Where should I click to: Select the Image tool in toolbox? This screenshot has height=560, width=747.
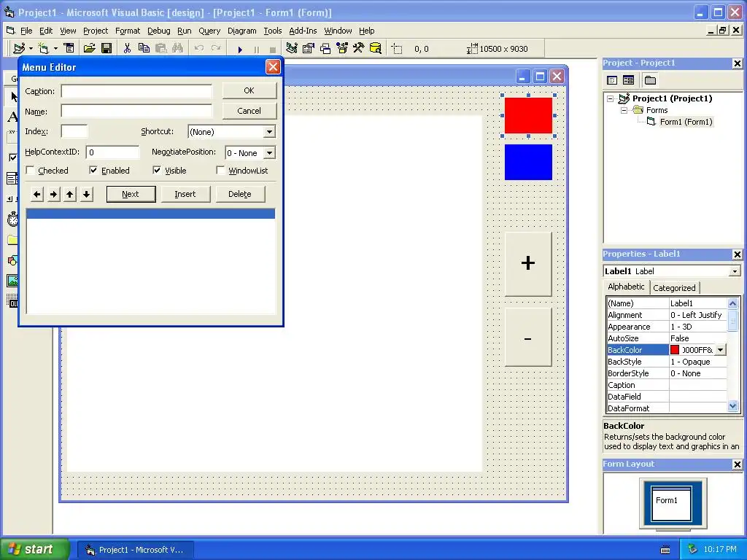(x=12, y=281)
